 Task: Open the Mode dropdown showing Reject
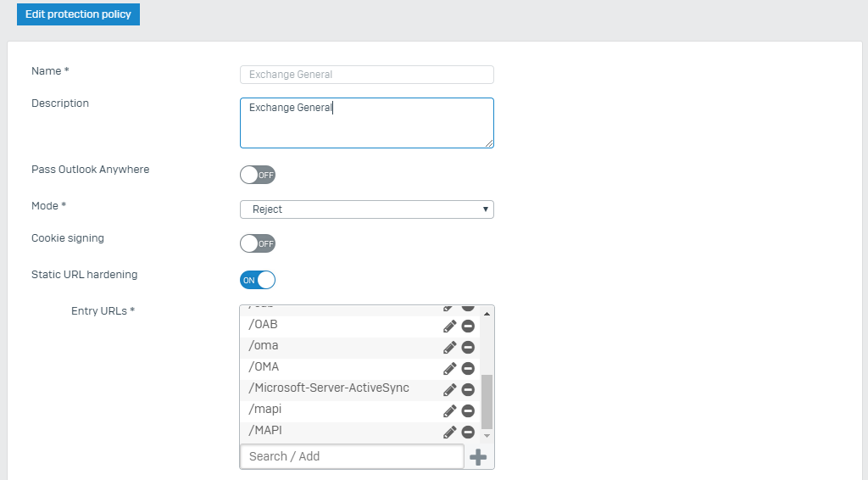coord(366,209)
